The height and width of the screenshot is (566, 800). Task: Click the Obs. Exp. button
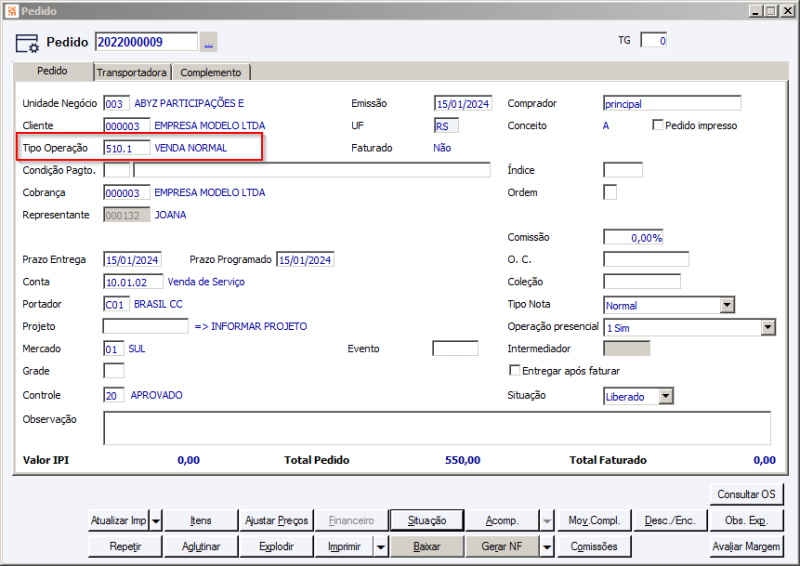(x=746, y=521)
